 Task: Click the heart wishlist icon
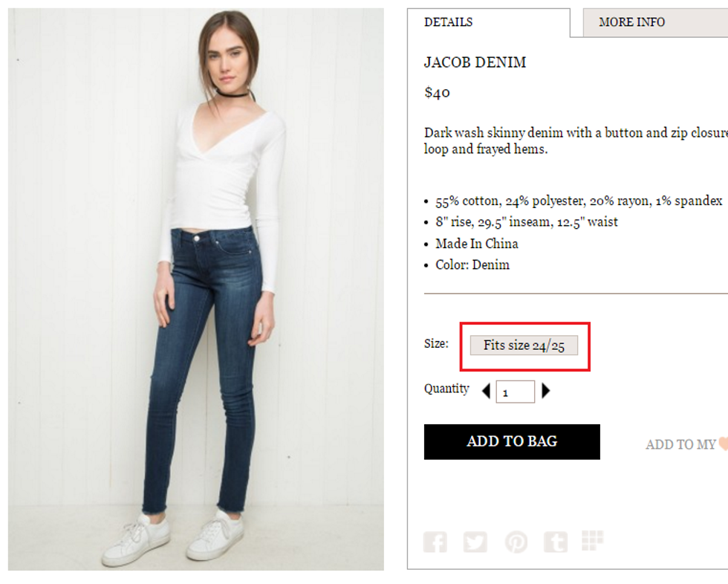coord(723,444)
